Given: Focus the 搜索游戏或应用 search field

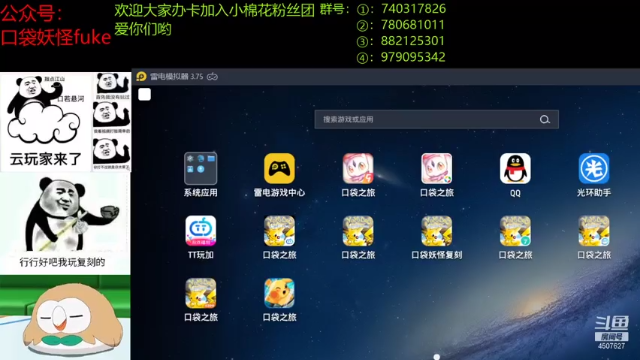Looking at the screenshot, I should point(436,120).
